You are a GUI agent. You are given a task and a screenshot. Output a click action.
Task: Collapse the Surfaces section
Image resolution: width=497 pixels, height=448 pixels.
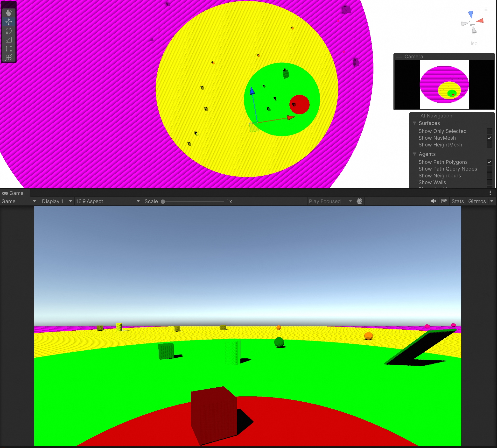click(x=415, y=123)
